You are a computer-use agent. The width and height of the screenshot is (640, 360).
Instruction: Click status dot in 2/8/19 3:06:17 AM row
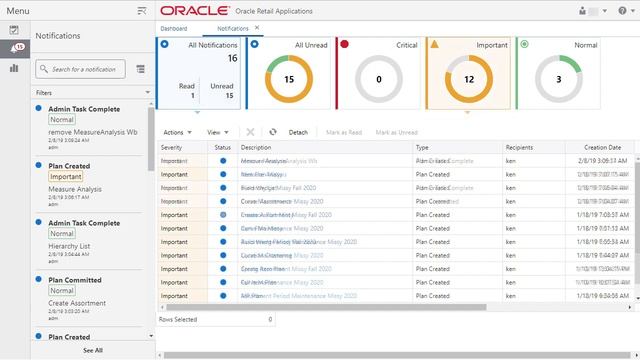223,161
